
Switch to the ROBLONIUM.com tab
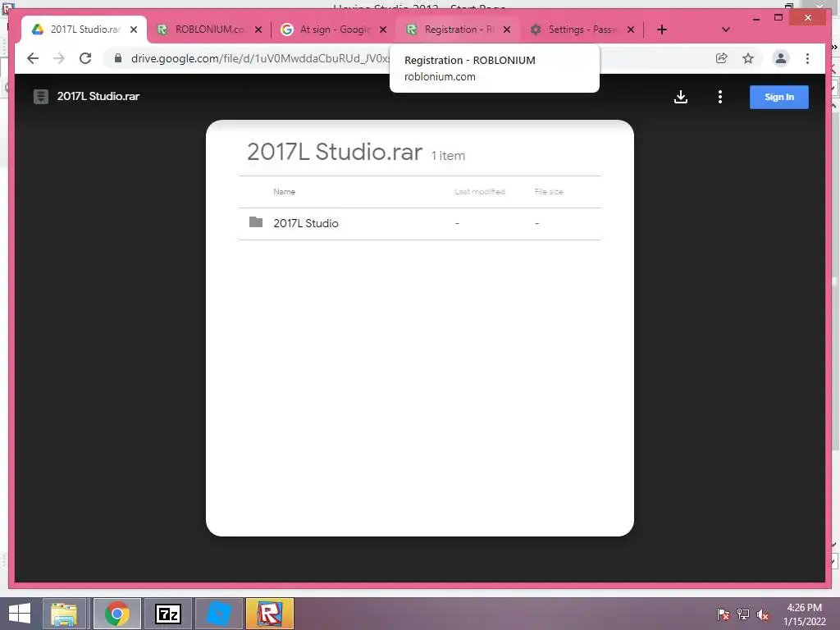tap(209, 30)
